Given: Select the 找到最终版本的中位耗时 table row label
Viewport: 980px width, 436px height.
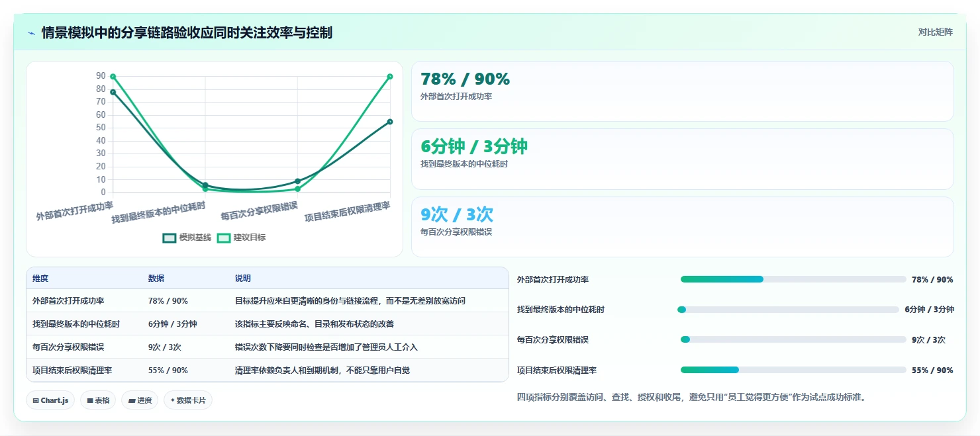Looking at the screenshot, I should [x=76, y=324].
